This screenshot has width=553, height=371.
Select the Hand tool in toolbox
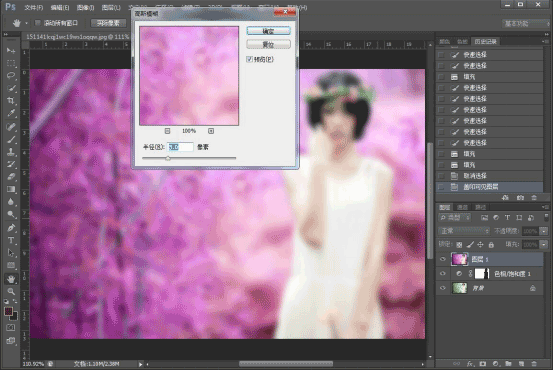[11, 279]
